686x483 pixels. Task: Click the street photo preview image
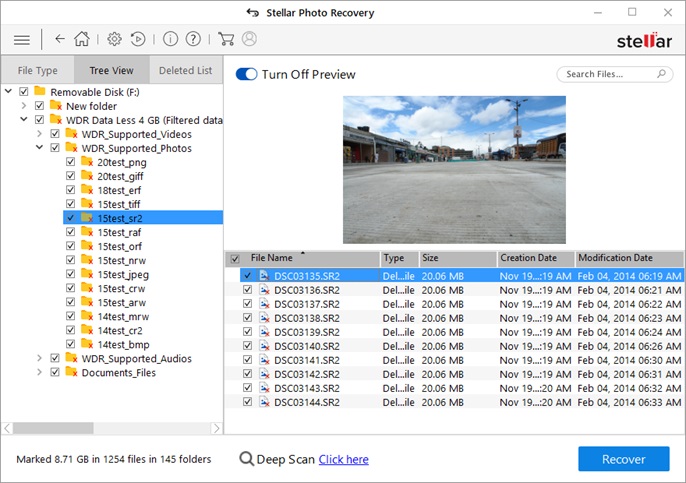454,170
